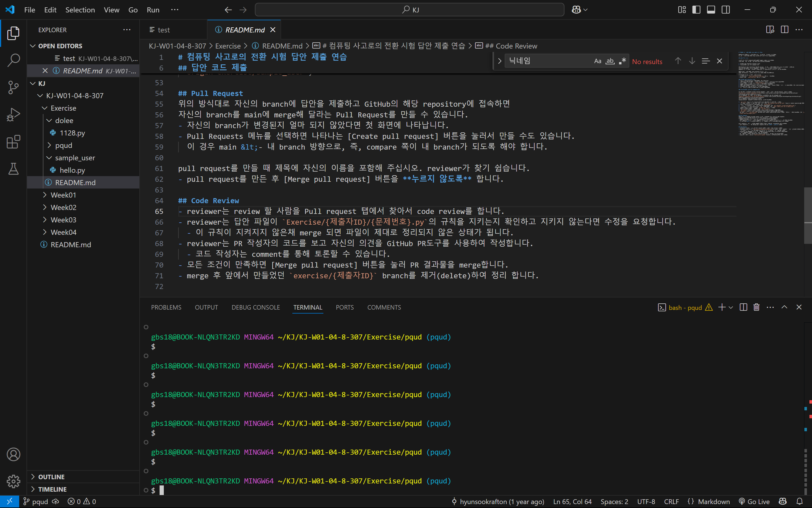812x508 pixels.
Task: Open the Search view in activity bar
Action: click(x=14, y=60)
